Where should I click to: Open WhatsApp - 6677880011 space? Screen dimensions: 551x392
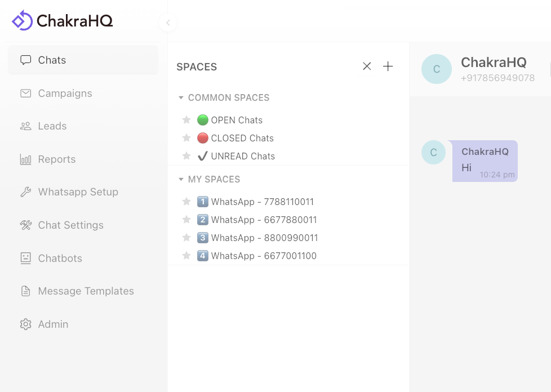[264, 220]
